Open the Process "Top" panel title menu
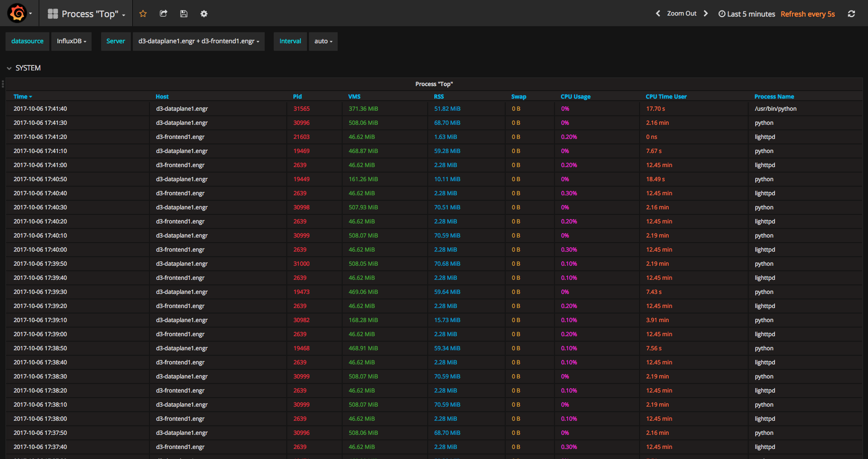 434,84
